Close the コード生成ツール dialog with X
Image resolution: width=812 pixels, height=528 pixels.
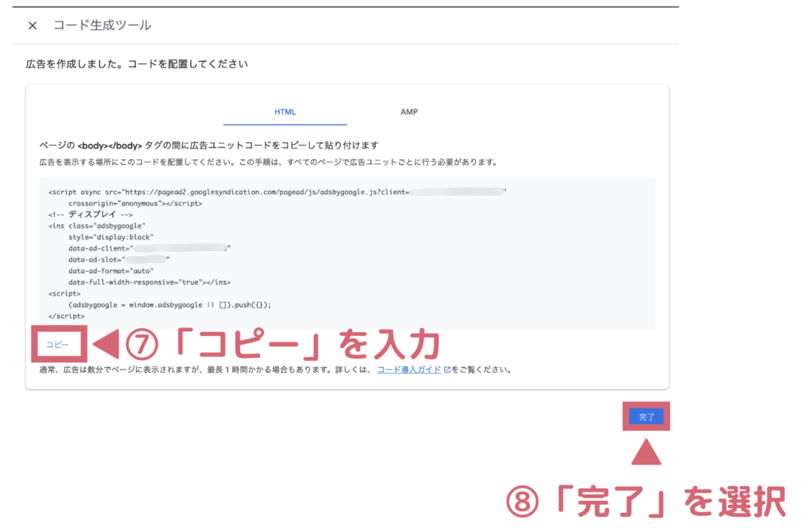click(x=33, y=25)
